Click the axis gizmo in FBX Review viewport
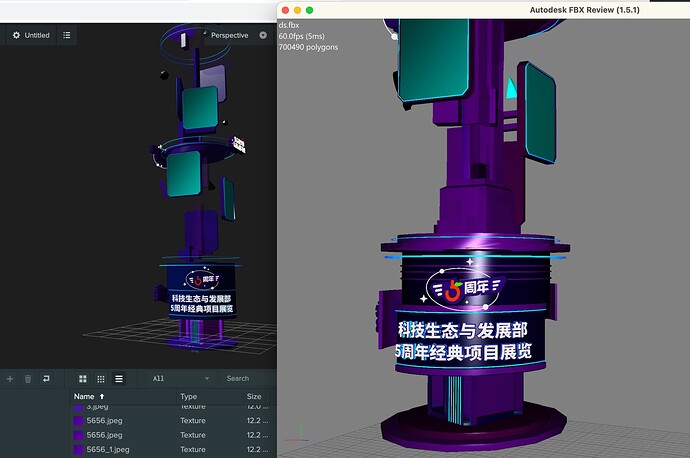The height and width of the screenshot is (458, 690). tap(297, 432)
